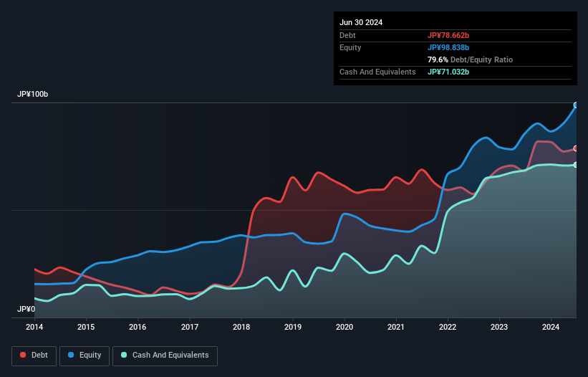Click the 2017 axis label
This screenshot has width=588, height=377.
[190, 327]
